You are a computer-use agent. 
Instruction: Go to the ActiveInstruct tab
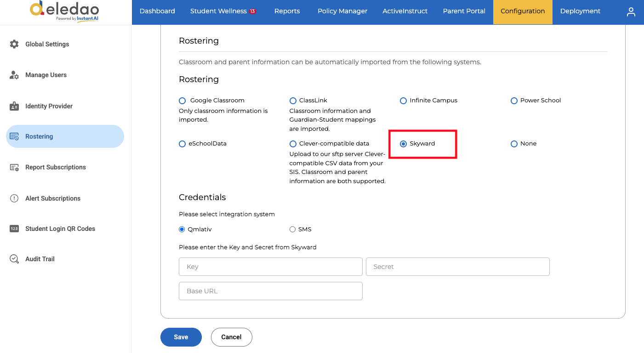(x=405, y=11)
